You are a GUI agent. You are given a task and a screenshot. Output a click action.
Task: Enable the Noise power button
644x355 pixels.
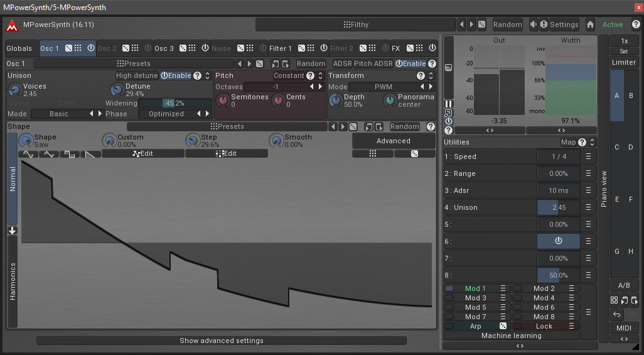[x=263, y=48]
